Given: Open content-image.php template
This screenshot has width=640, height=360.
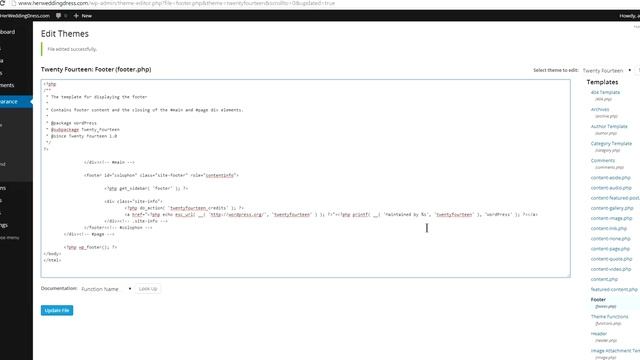Looking at the screenshot, I should (x=611, y=218).
